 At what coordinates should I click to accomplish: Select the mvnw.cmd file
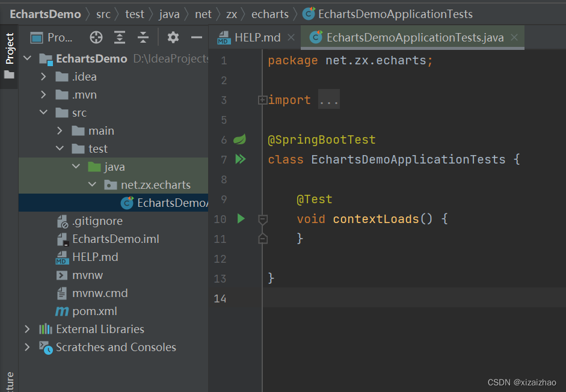point(113,293)
